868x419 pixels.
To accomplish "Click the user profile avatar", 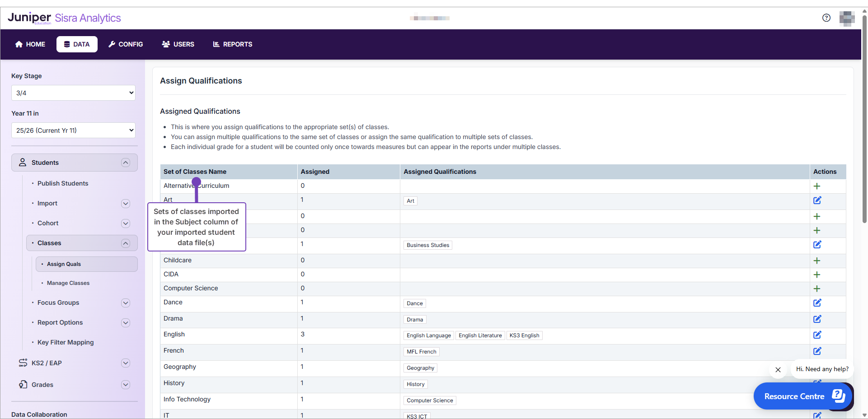I will click(847, 18).
